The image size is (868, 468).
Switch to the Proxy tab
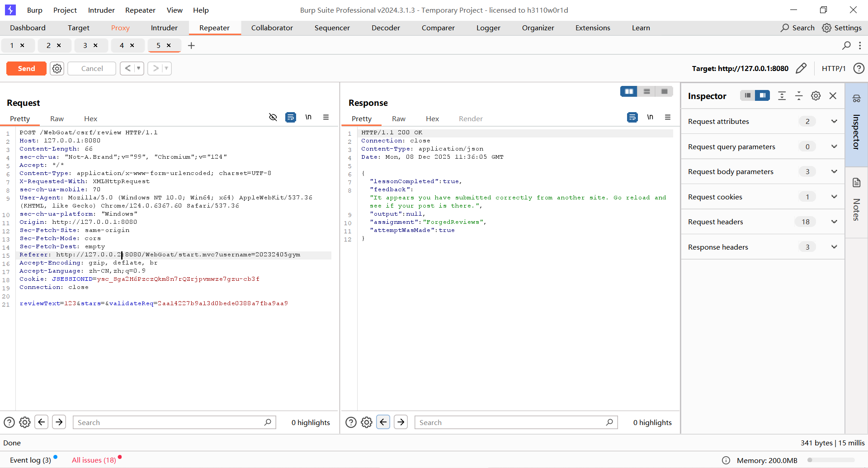point(120,28)
